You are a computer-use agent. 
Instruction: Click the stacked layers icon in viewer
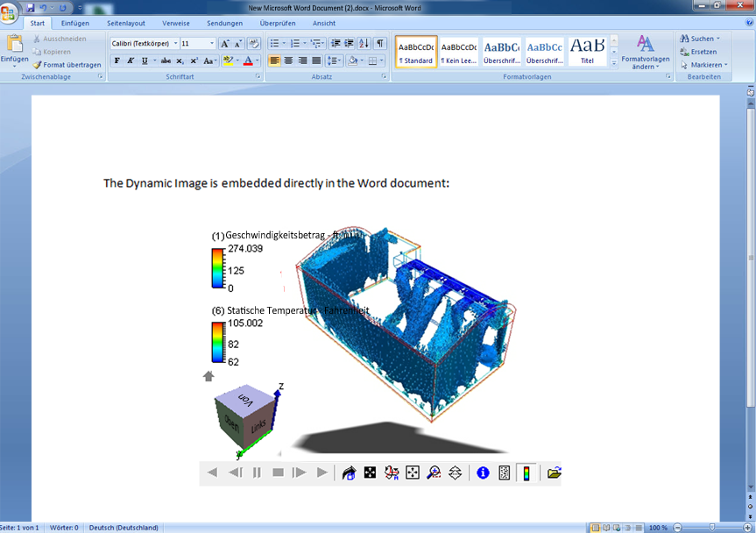point(456,473)
